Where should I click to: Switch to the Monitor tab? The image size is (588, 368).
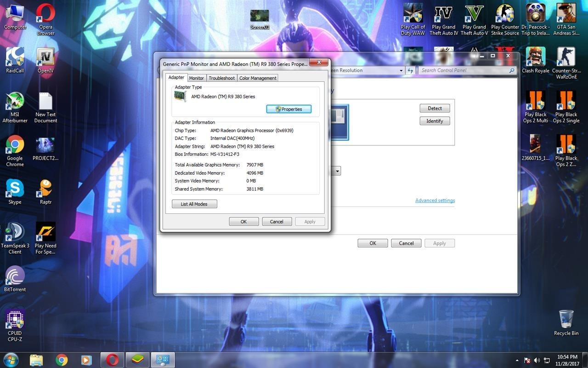point(196,78)
